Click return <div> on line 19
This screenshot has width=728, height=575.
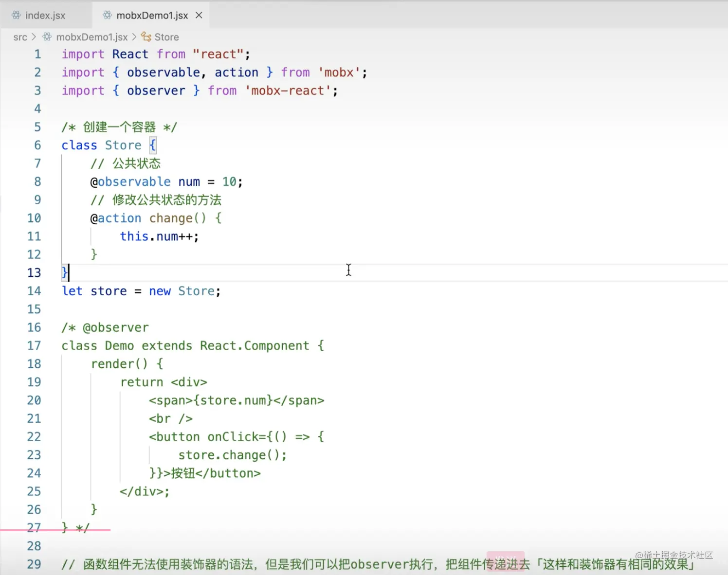(x=164, y=382)
